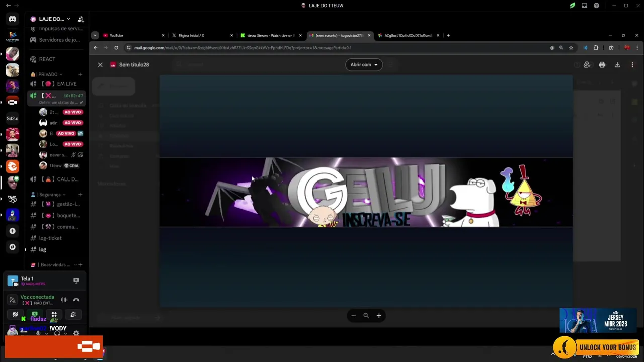Click the Unlock Your Bonus banner
644x362 pixels.
[x=598, y=347]
